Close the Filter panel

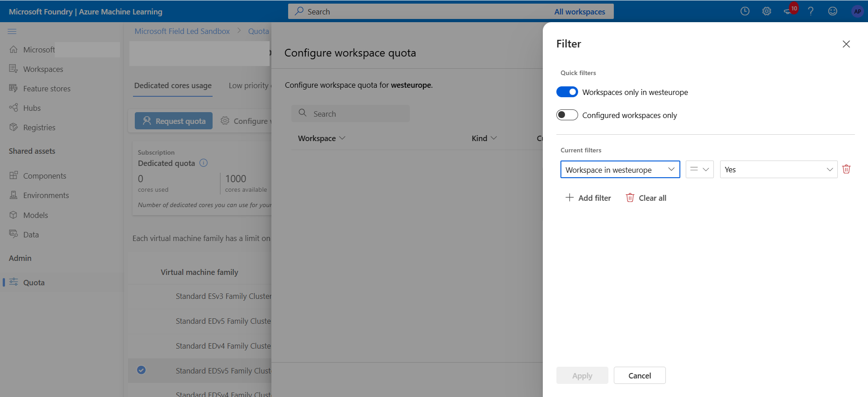[846, 44]
